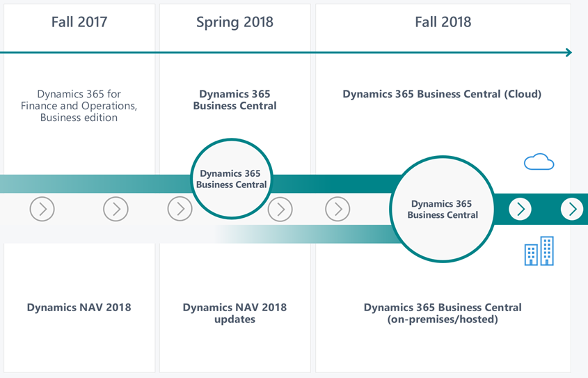The height and width of the screenshot is (378, 588).
Task: Click the small Spring 2018 Business Central circle
Action: click(x=232, y=178)
